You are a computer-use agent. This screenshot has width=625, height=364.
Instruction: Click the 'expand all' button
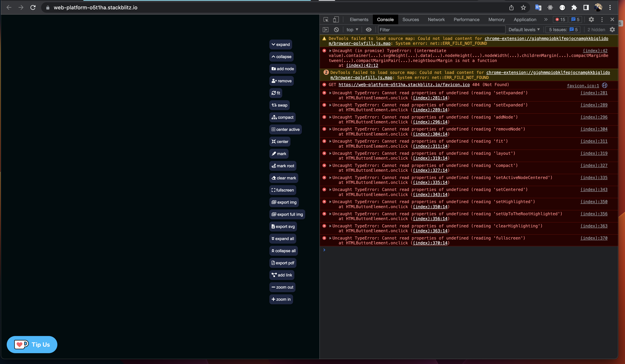point(282,239)
